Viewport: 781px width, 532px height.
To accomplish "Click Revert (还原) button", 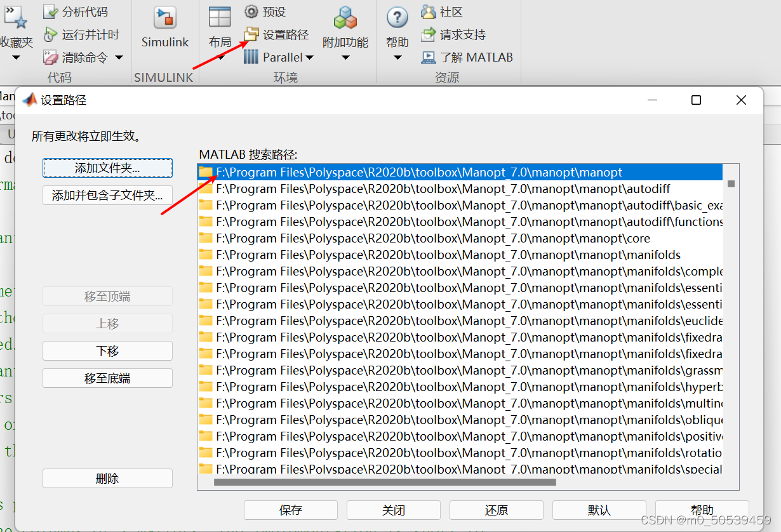I will point(497,510).
